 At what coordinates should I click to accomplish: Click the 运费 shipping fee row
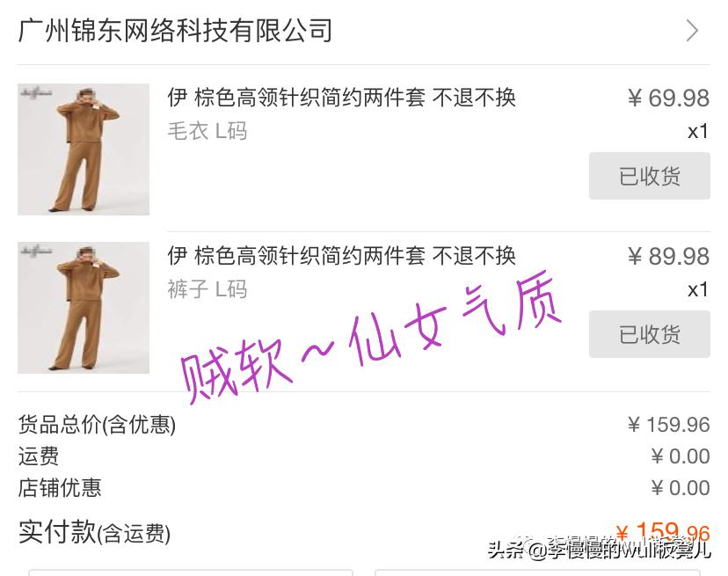pos(364,456)
